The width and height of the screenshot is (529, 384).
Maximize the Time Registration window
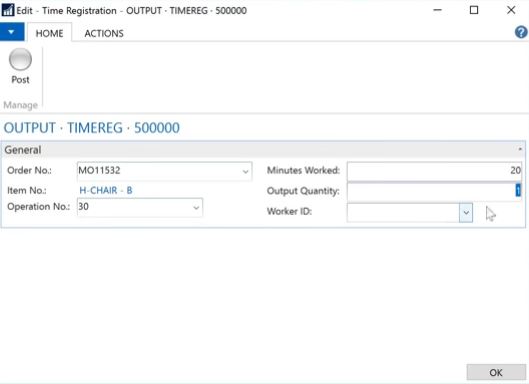474,10
